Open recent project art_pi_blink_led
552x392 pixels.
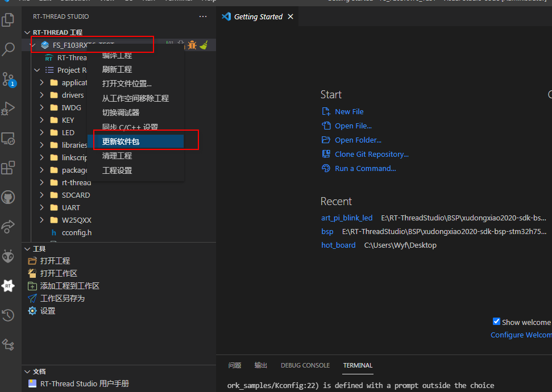(347, 217)
